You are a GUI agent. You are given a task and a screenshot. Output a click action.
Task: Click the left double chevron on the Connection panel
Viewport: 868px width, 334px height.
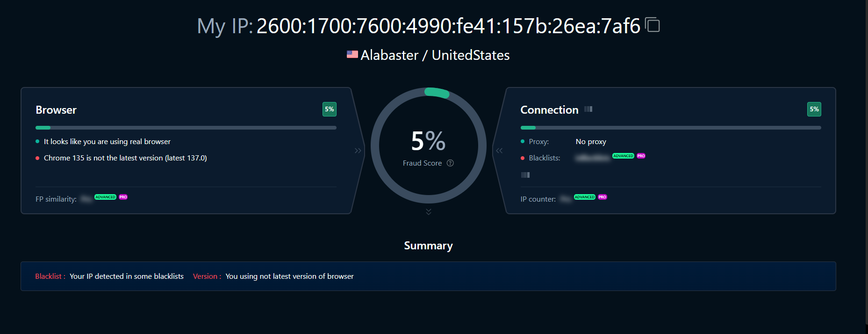[x=499, y=151]
